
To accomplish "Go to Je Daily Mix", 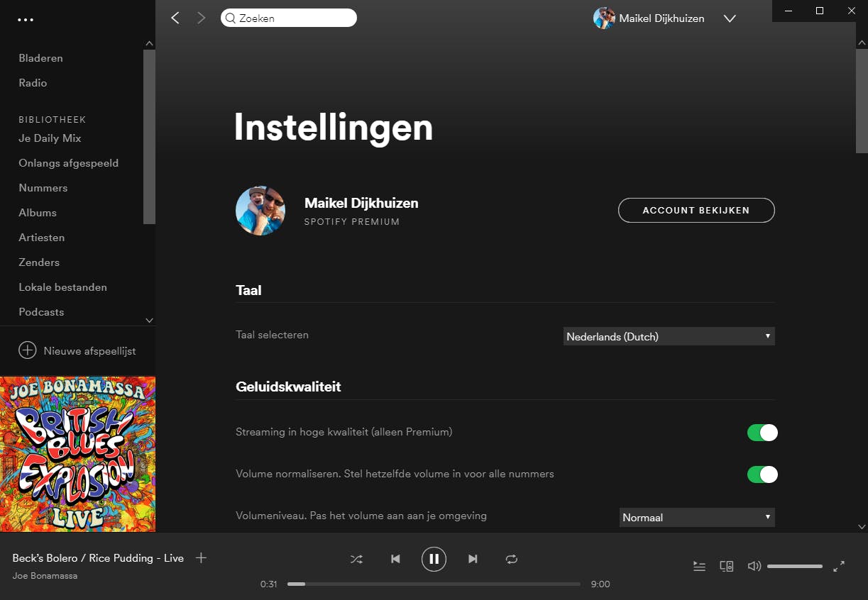I will [50, 138].
